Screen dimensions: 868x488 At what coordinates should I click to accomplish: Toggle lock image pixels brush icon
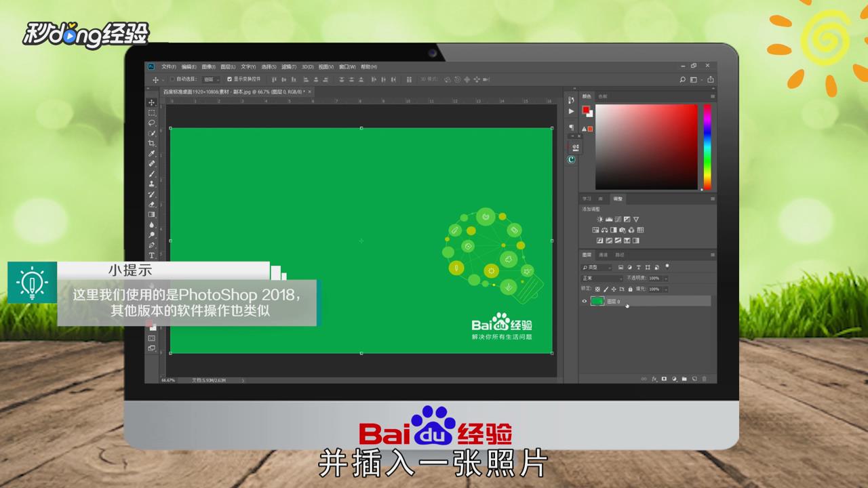[x=606, y=289]
